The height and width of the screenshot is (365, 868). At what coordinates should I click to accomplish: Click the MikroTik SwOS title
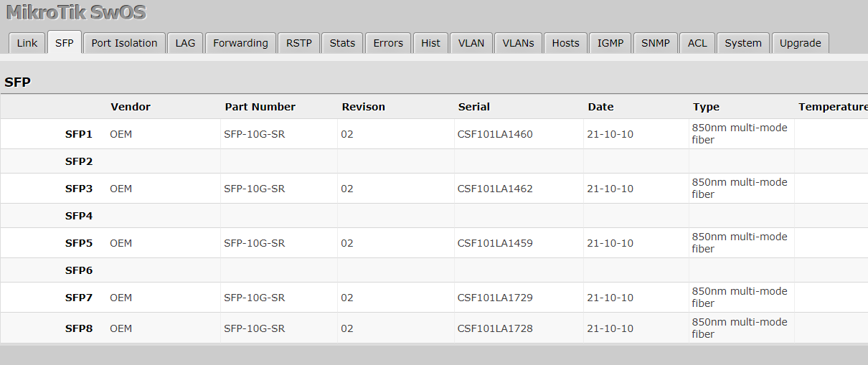76,12
